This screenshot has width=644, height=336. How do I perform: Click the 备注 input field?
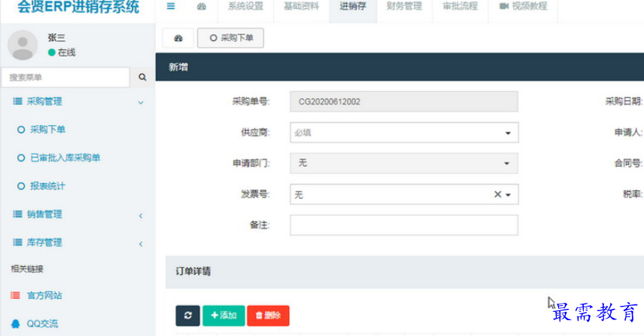(404, 225)
